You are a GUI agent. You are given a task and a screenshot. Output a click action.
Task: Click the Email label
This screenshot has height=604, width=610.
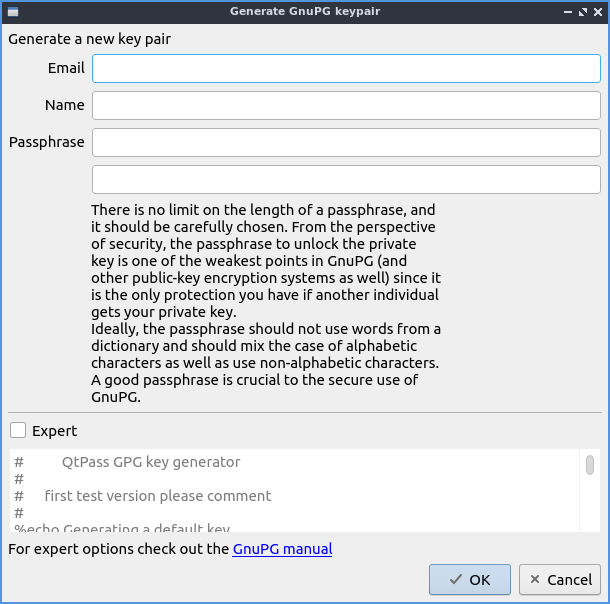click(x=66, y=68)
